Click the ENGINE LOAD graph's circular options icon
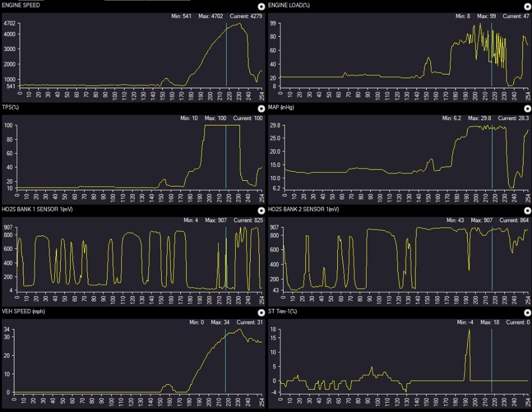The image size is (532, 412). click(527, 6)
